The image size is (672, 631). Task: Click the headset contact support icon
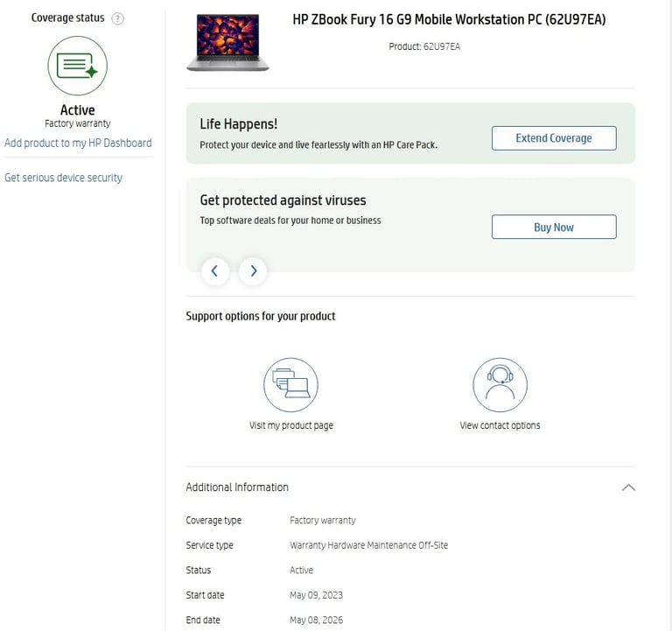(x=500, y=384)
